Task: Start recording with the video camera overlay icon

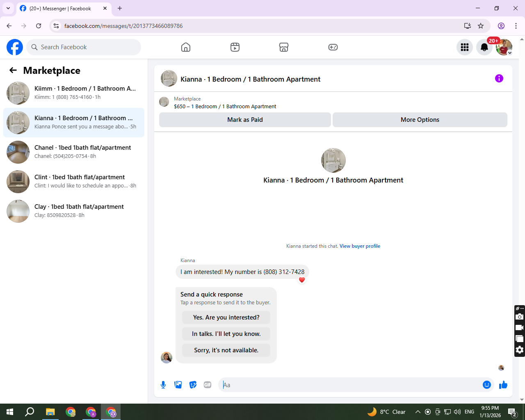Action: coord(520,328)
